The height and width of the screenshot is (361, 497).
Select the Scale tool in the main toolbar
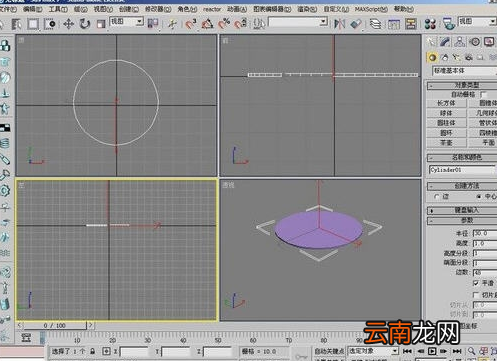click(x=101, y=24)
